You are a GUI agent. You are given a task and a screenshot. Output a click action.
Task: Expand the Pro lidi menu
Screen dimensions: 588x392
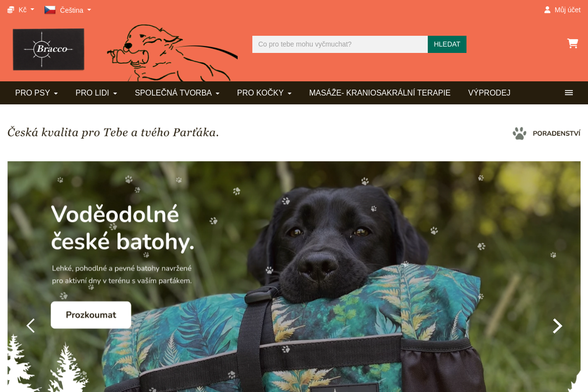(96, 93)
